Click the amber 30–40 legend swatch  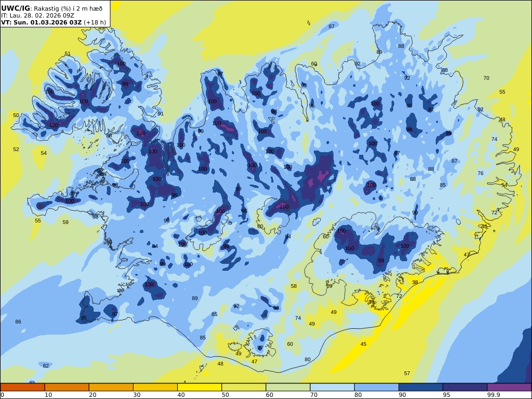(x=155, y=387)
